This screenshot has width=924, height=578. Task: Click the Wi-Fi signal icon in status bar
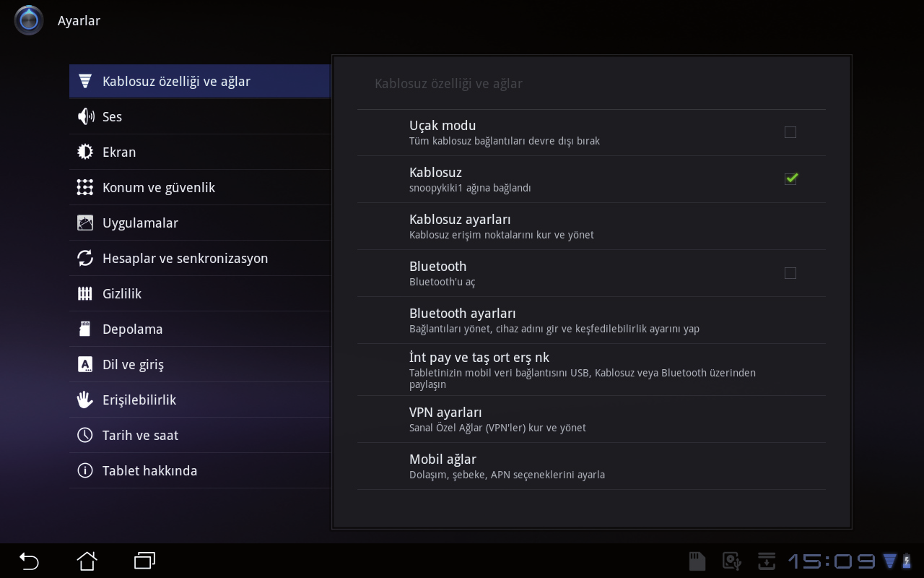pos(889,561)
